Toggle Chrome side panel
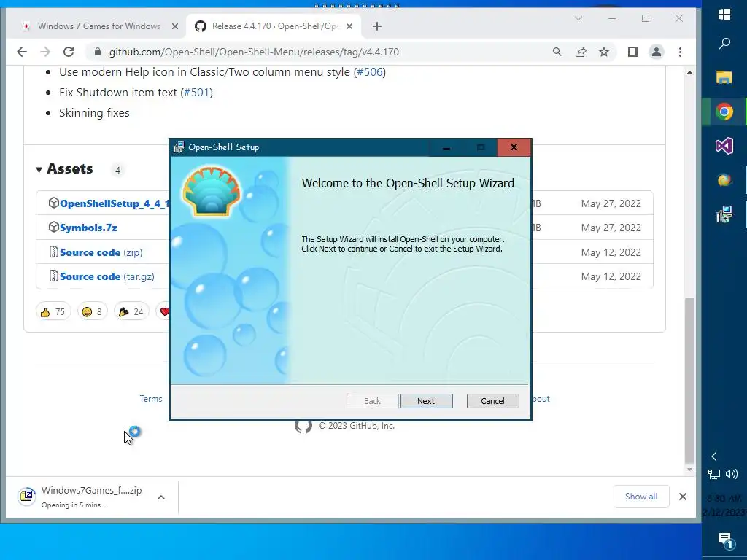 pyautogui.click(x=632, y=52)
